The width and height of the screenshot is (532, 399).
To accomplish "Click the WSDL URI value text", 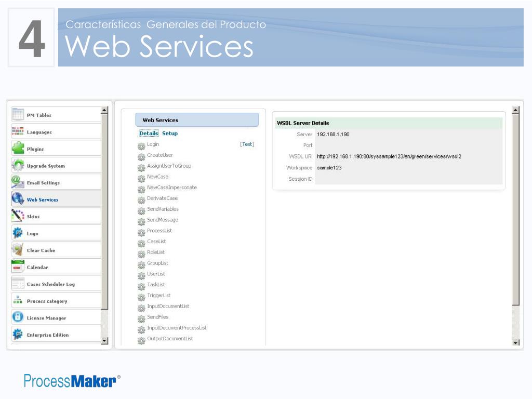I will (389, 156).
